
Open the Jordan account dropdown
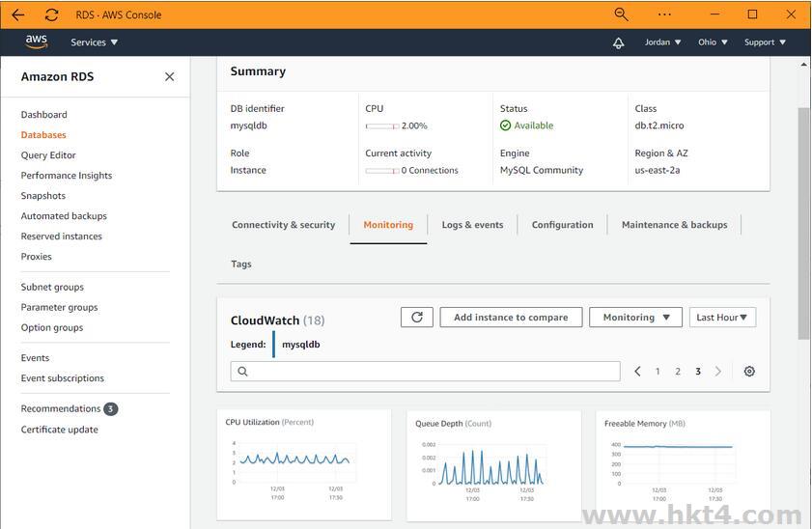[x=663, y=42]
